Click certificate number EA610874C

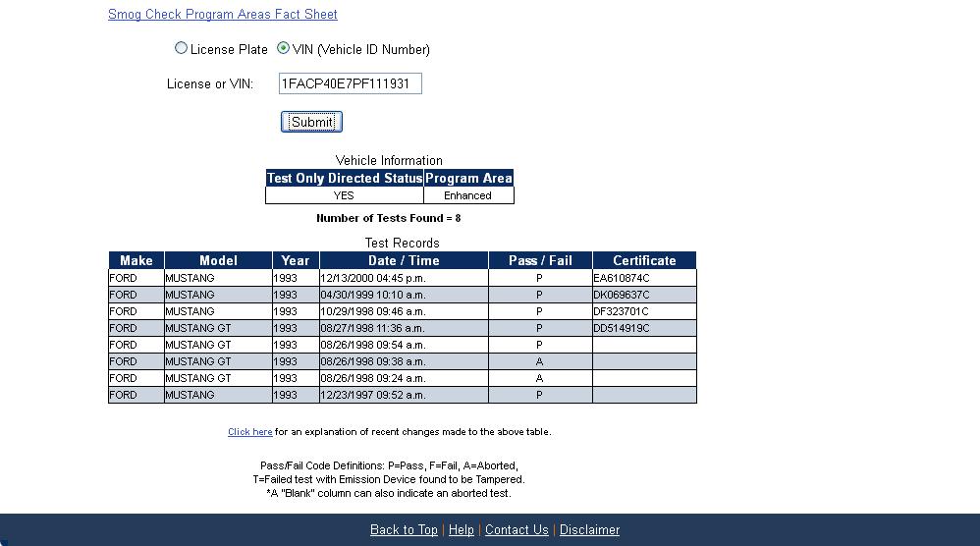coord(622,278)
